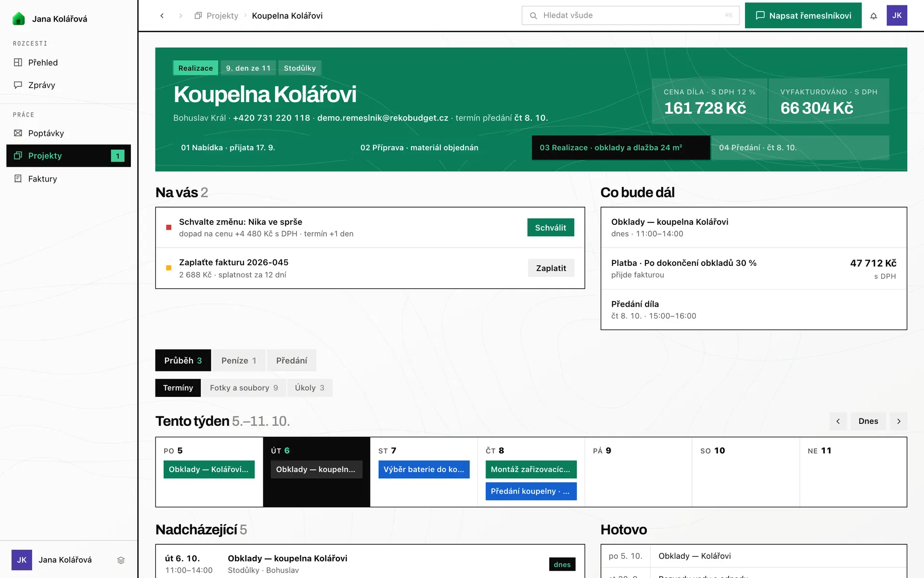Open Předání koupelny event on Thursday
The height and width of the screenshot is (578, 924).
(x=531, y=491)
